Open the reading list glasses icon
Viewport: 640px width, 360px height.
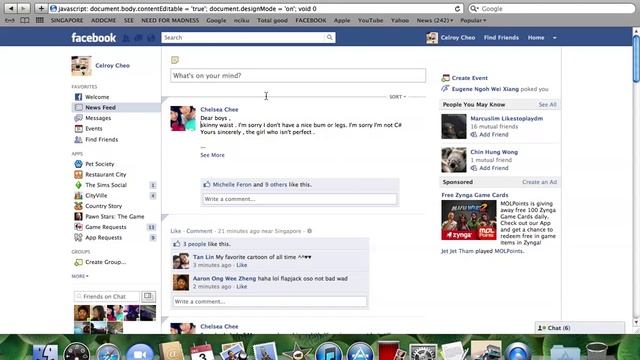pos(10,20)
